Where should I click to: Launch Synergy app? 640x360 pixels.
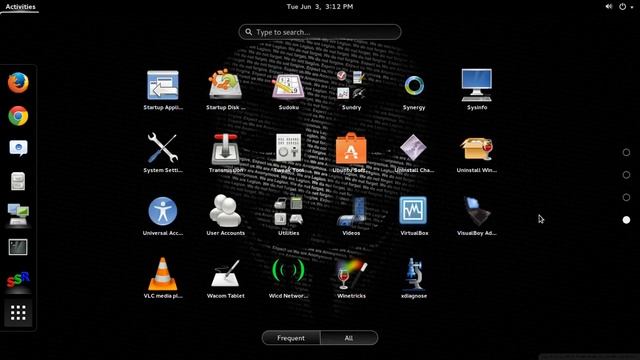414,86
